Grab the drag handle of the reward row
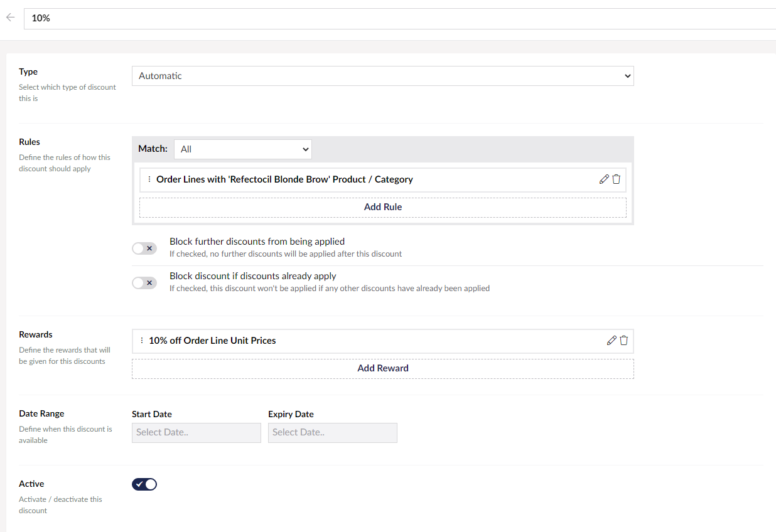This screenshot has width=776, height=532. [x=141, y=341]
